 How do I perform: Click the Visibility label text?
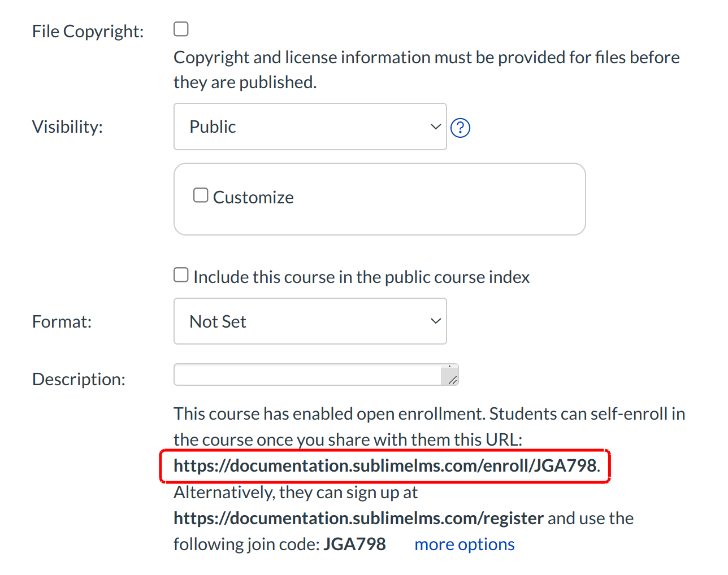67,127
